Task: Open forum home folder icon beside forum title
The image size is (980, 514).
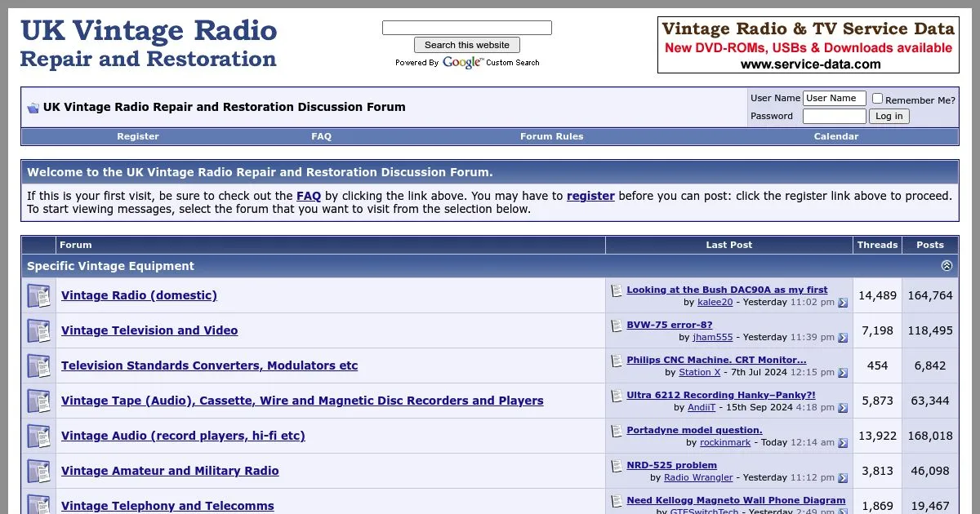Action: pyautogui.click(x=33, y=108)
